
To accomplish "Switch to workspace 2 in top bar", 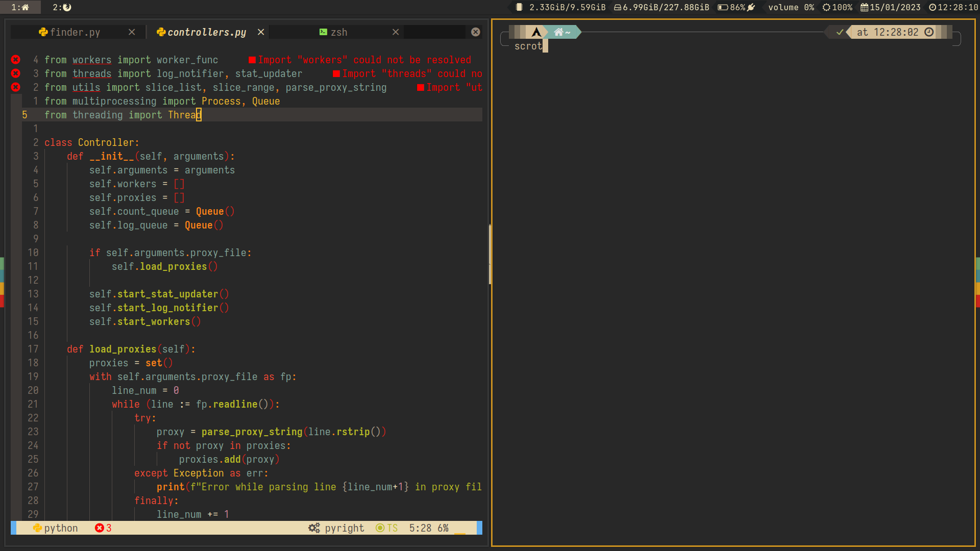I will point(62,7).
